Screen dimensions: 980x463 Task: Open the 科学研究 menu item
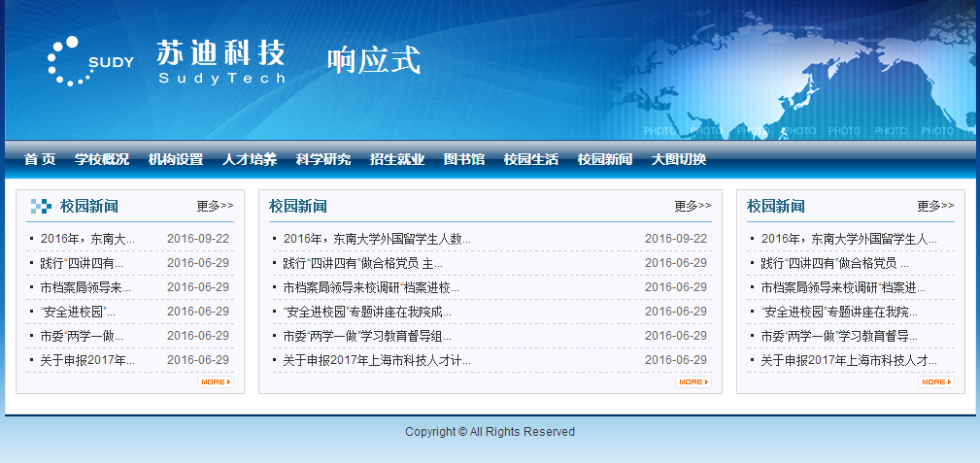pos(323,160)
